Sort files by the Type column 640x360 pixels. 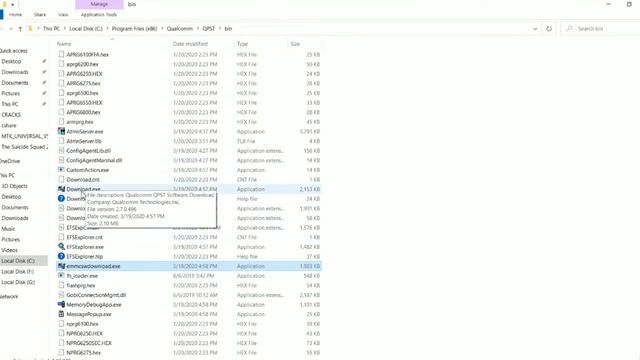[242, 44]
